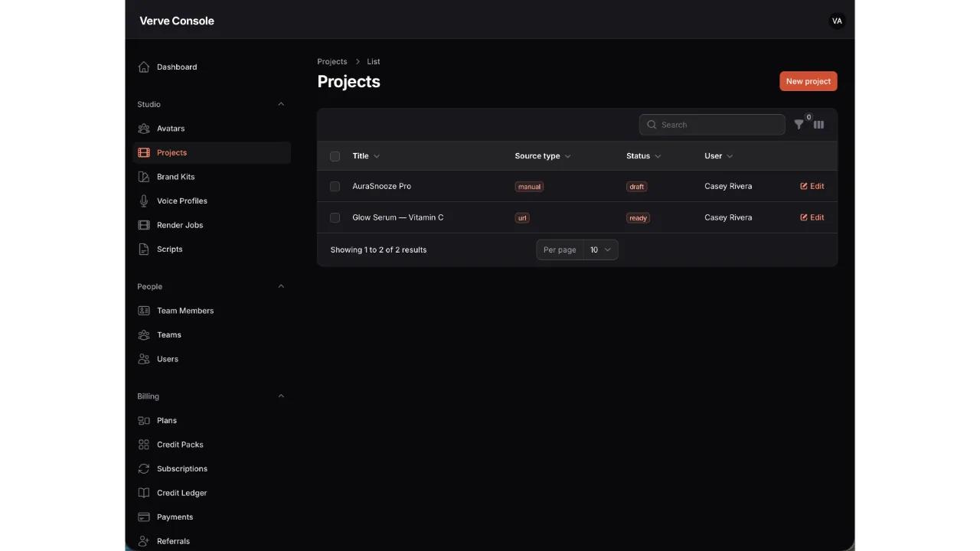Go to Credit Ledger page
The width and height of the screenshot is (980, 551).
coord(212,493)
